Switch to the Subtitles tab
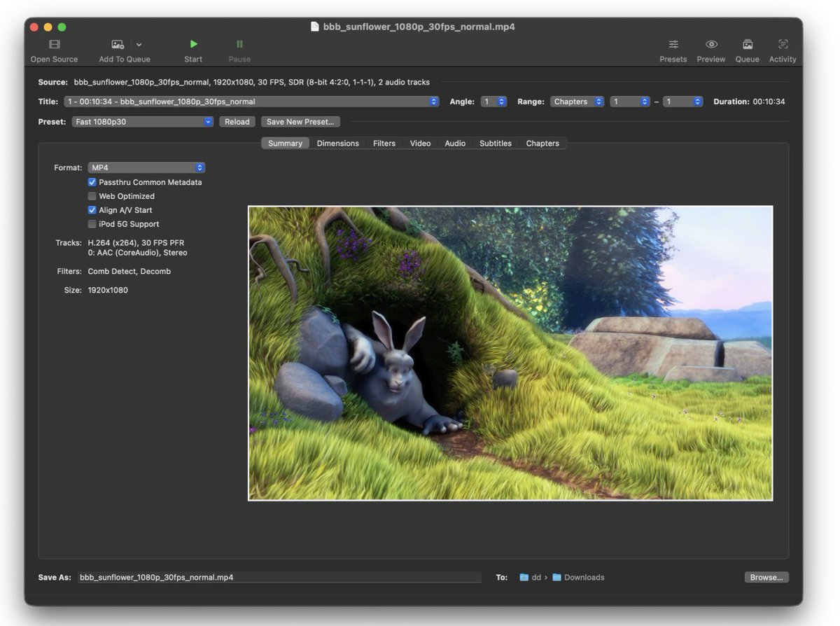Image resolution: width=840 pixels, height=626 pixels. 495,144
